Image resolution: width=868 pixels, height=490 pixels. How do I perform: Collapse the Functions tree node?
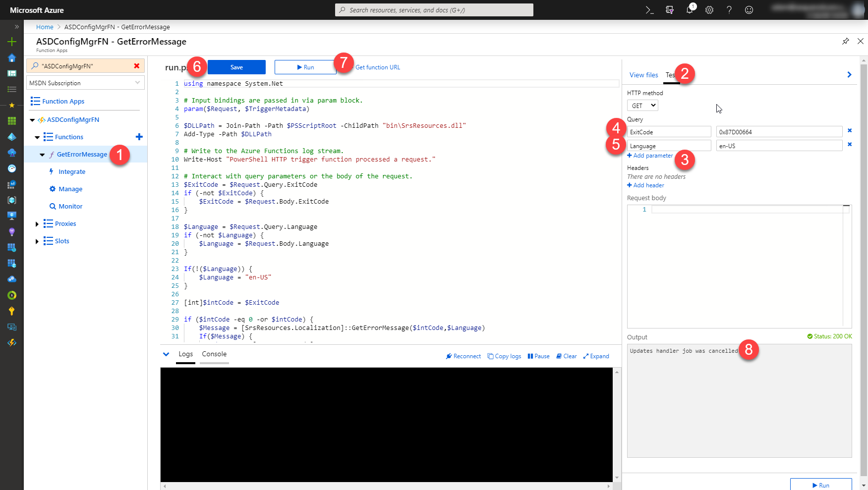[37, 137]
